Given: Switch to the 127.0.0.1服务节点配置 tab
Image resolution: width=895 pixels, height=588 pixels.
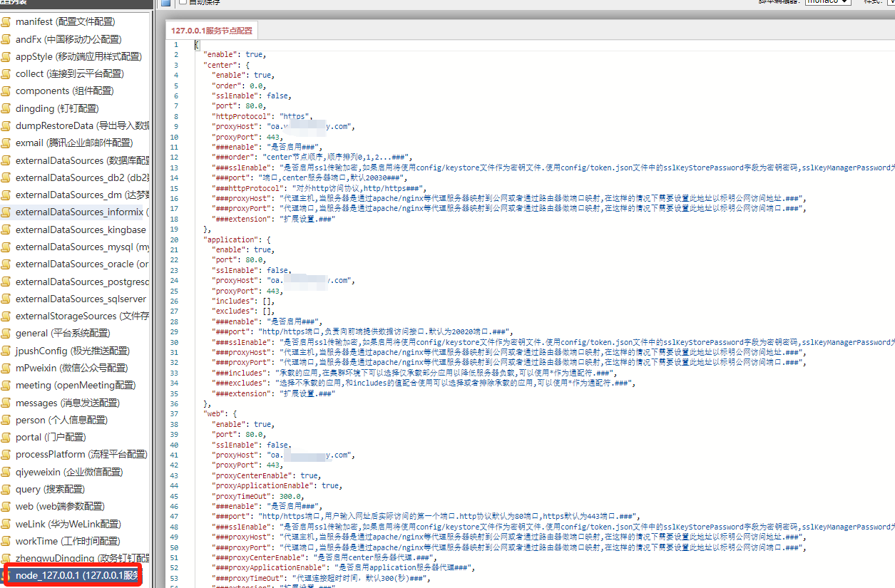Looking at the screenshot, I should coord(211,31).
